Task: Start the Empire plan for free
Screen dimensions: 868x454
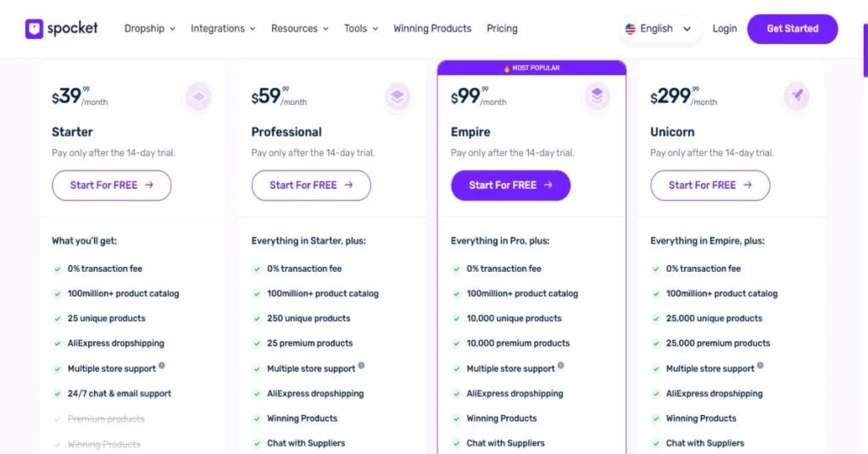Action: 510,185
